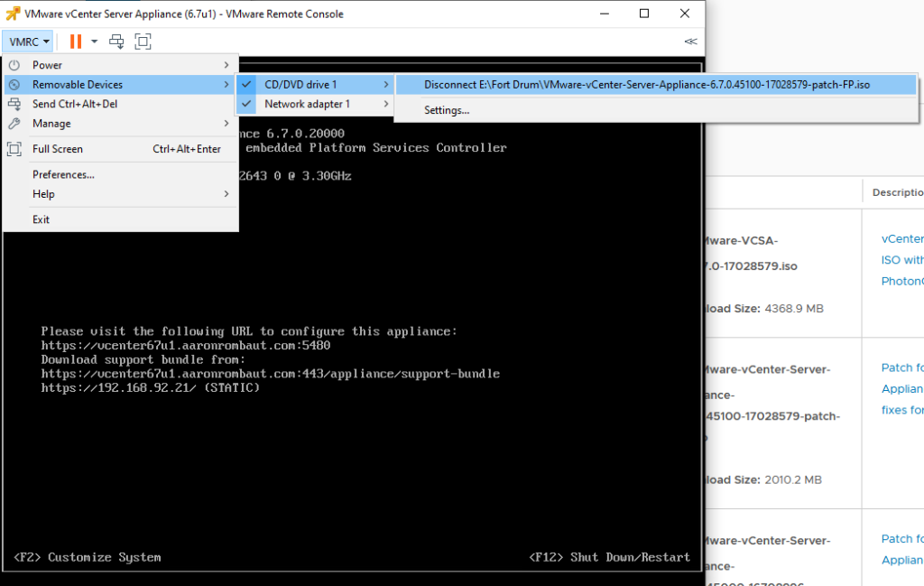
Task: Click the wrench icon beside Manage
Action: [x=14, y=124]
